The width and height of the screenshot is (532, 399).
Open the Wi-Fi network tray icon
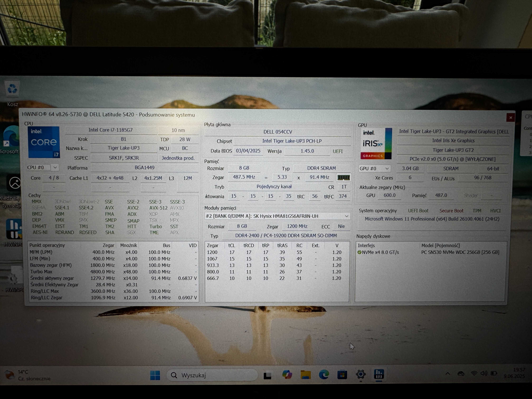pos(474,373)
